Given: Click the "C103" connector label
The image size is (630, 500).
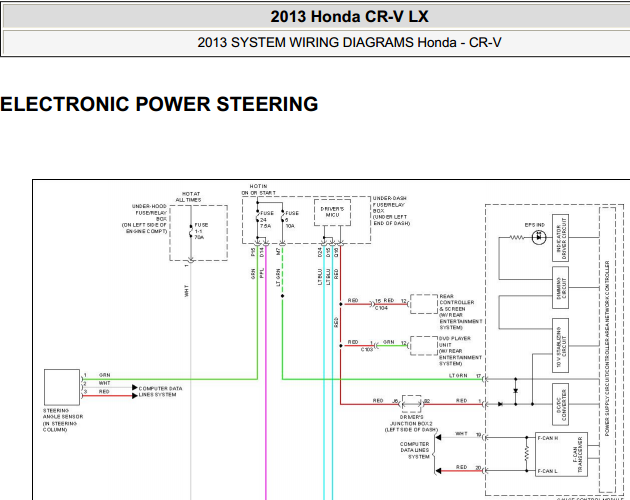Looking at the screenshot, I should click(367, 350).
